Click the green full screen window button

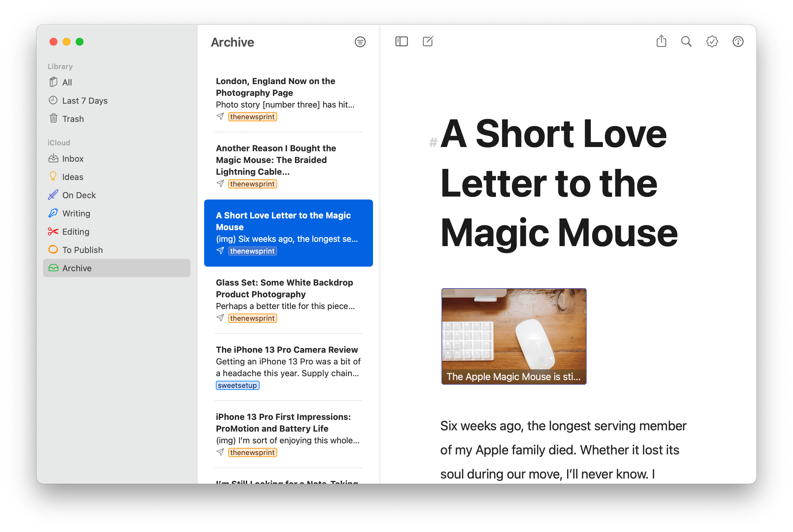click(80, 42)
